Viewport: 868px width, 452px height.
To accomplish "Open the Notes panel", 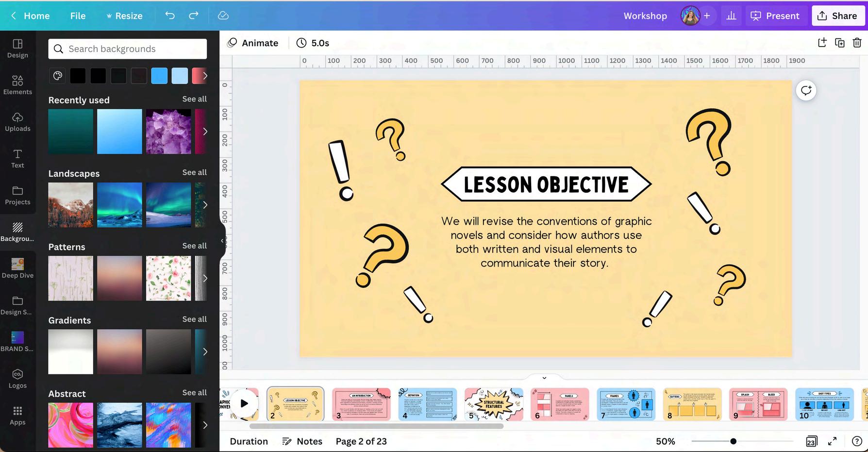I will [x=302, y=441].
